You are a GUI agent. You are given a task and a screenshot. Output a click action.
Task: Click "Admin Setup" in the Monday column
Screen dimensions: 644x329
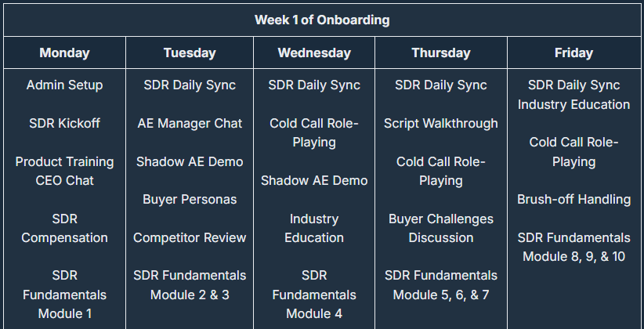click(64, 85)
